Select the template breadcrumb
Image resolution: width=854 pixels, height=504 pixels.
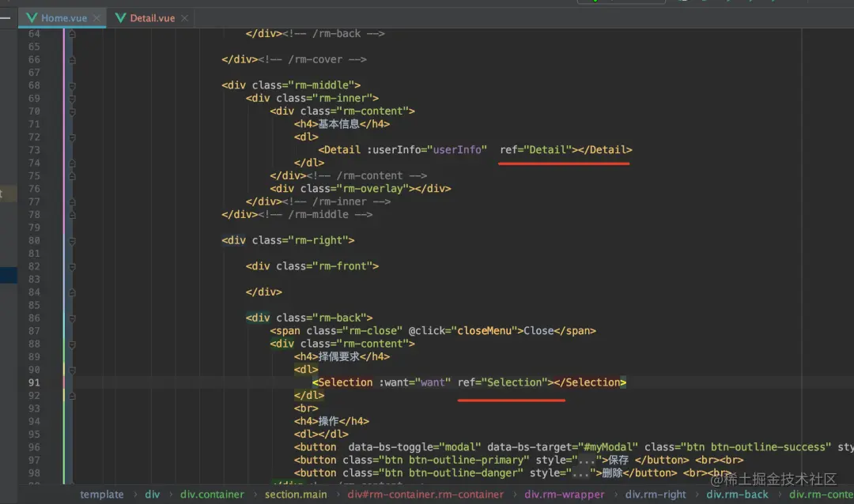102,495
